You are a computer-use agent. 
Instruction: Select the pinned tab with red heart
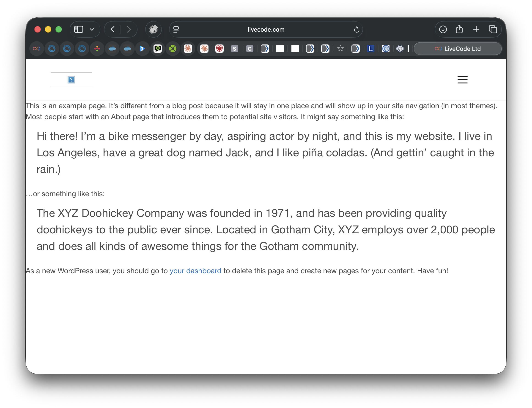pos(219,49)
